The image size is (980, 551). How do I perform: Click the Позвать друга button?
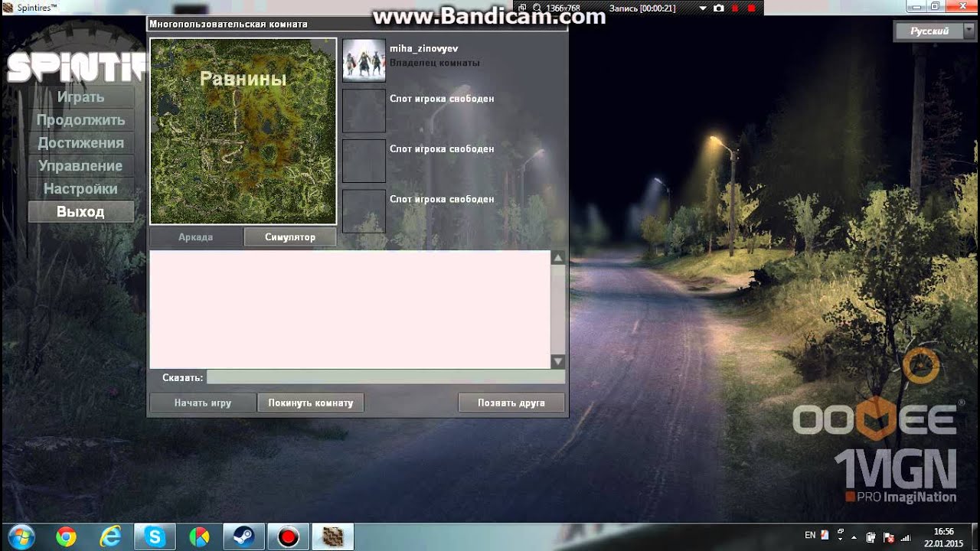point(511,403)
